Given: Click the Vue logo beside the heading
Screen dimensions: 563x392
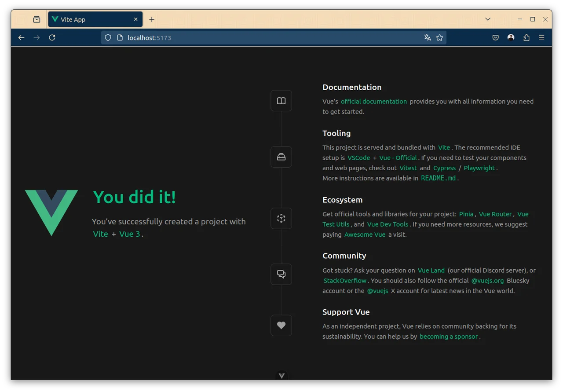Looking at the screenshot, I should 51,213.
